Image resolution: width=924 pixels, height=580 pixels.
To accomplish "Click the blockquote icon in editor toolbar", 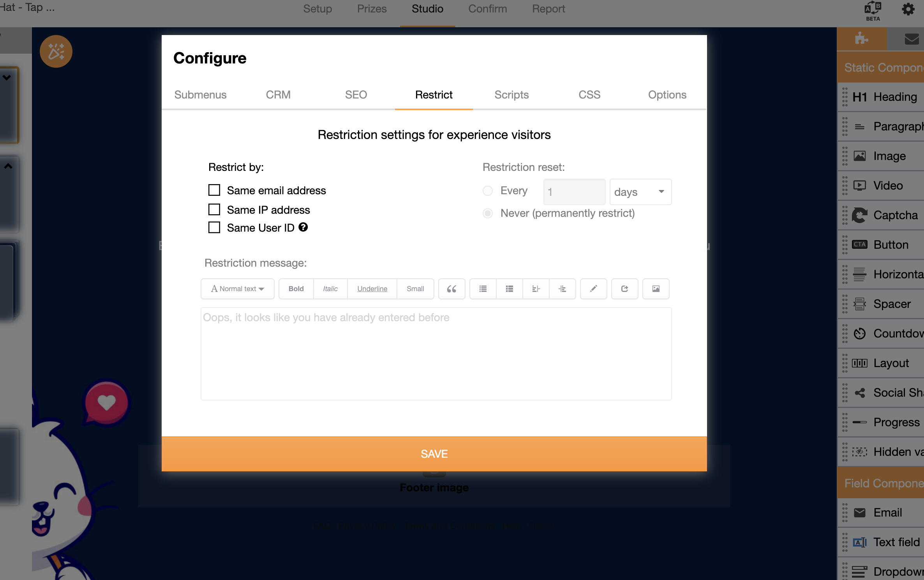I will pyautogui.click(x=451, y=289).
